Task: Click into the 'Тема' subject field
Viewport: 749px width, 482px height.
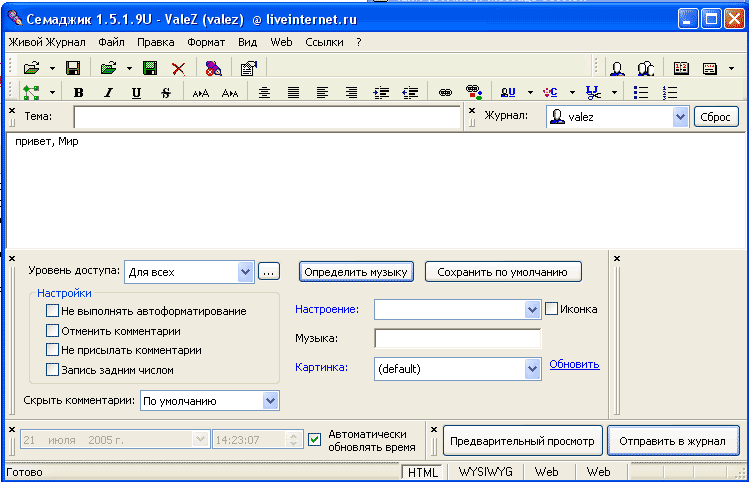Action: [x=265, y=117]
